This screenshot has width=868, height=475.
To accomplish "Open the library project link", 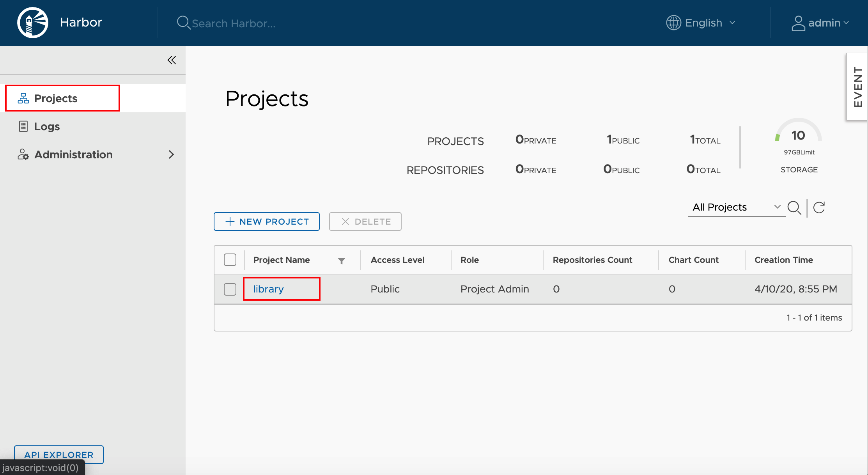I will (268, 289).
